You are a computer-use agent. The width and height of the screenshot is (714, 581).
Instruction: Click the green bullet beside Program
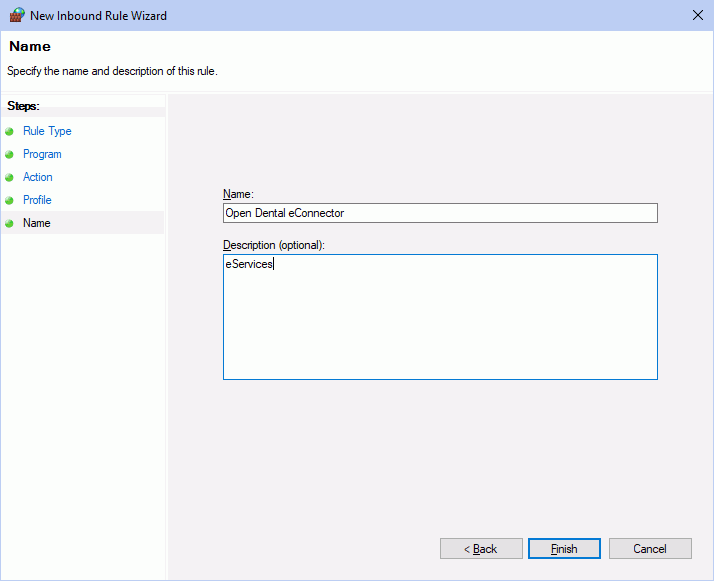10,154
